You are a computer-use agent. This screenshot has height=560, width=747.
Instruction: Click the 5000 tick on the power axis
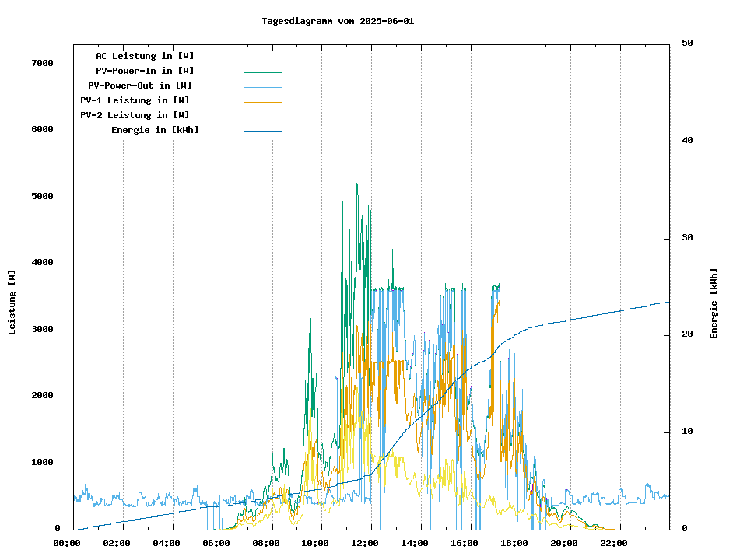tap(42, 197)
